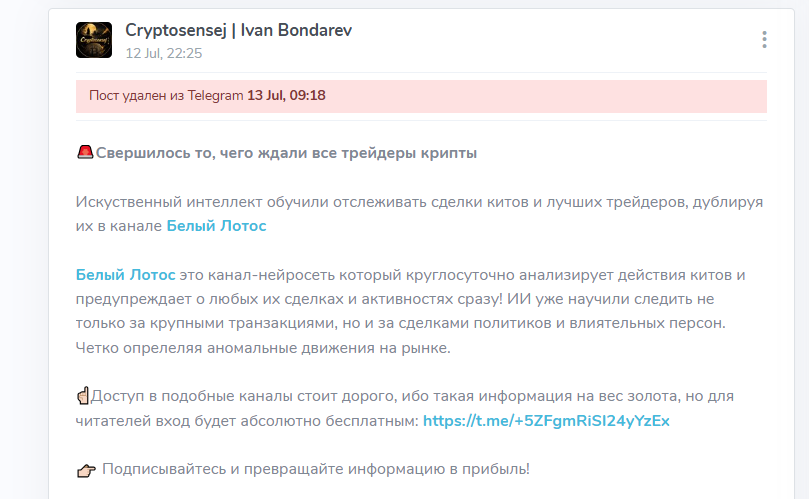Click the line 'Искуственный интеллект обучили отслеживать сделки китов'
Viewport: 809px width, 499px height.
pos(419,202)
